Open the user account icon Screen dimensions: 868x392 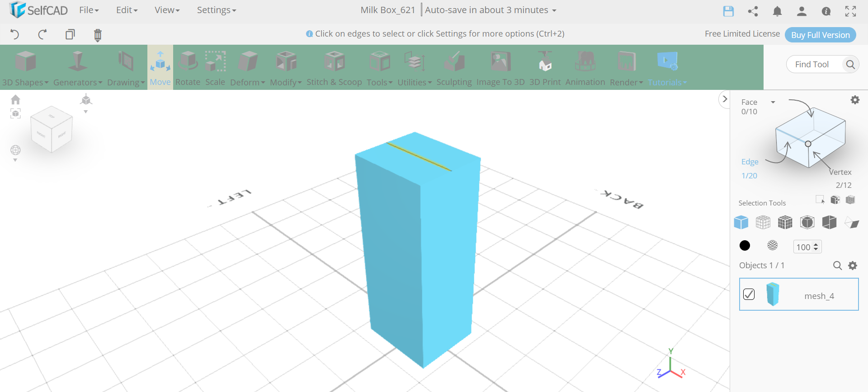(802, 11)
